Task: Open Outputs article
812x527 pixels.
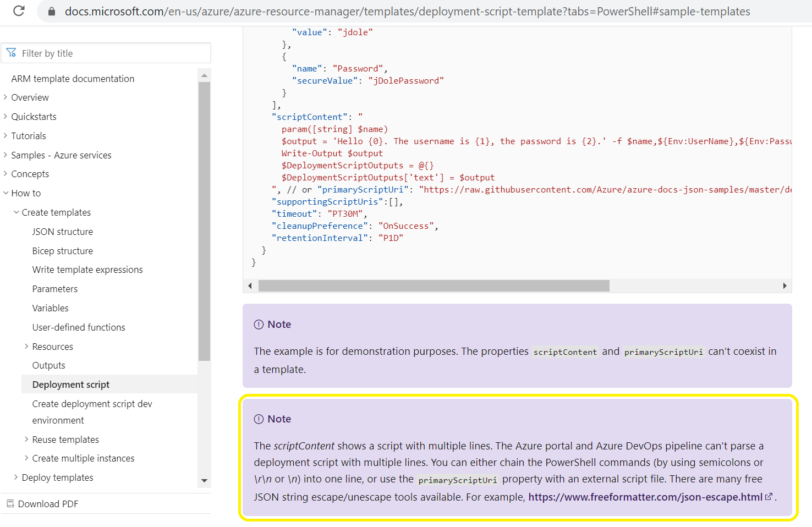Action: (49, 365)
